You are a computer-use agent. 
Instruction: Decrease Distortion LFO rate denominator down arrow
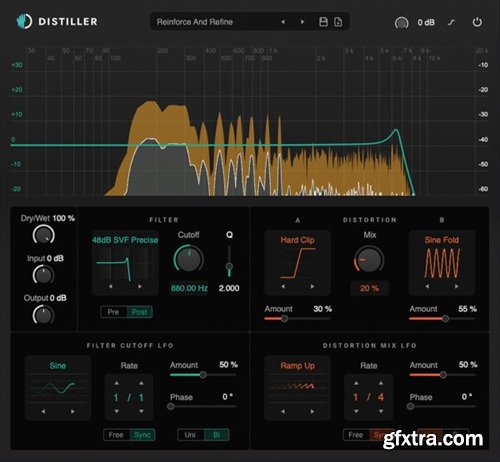[381, 411]
